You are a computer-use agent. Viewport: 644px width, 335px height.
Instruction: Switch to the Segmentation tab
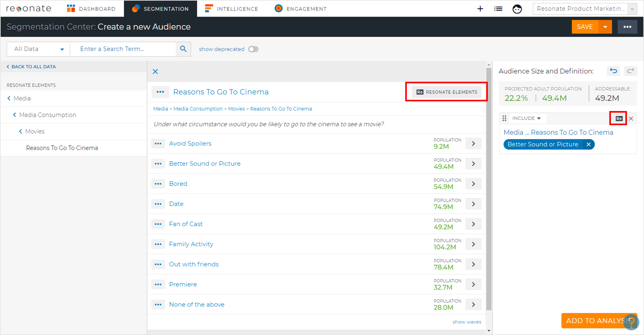[160, 9]
